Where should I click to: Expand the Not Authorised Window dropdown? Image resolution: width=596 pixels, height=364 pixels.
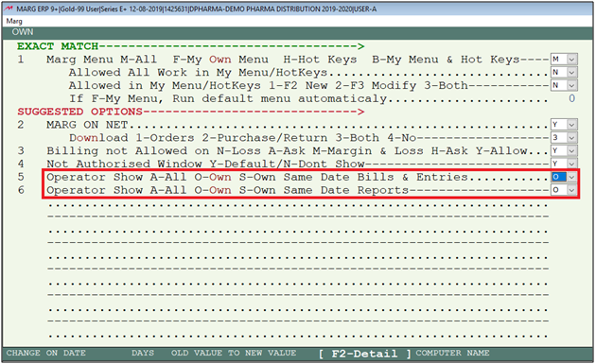click(x=571, y=164)
